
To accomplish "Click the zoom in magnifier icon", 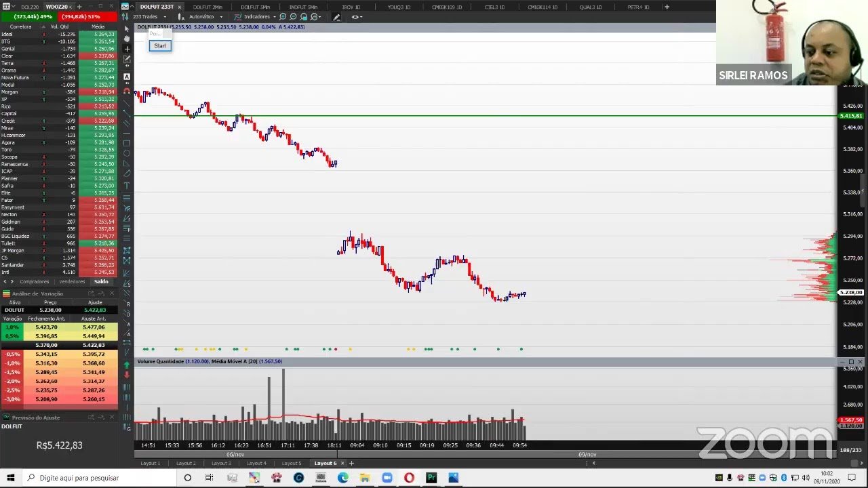I will (x=283, y=16).
